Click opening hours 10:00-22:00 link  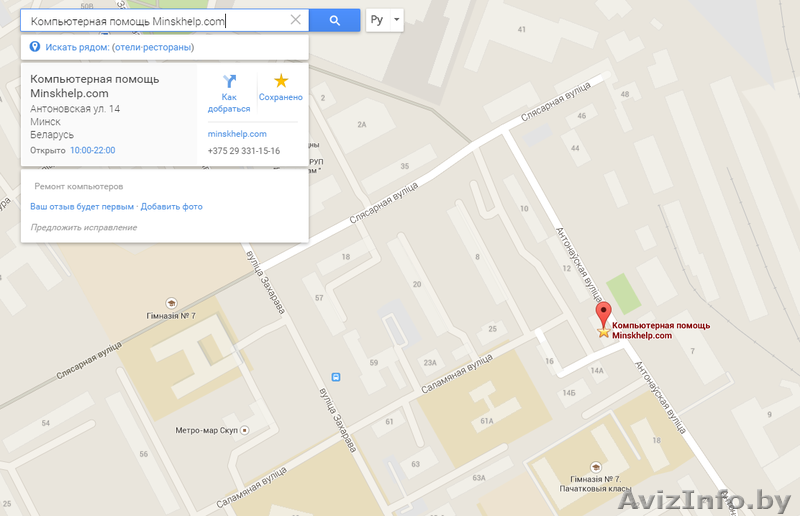[x=92, y=150]
